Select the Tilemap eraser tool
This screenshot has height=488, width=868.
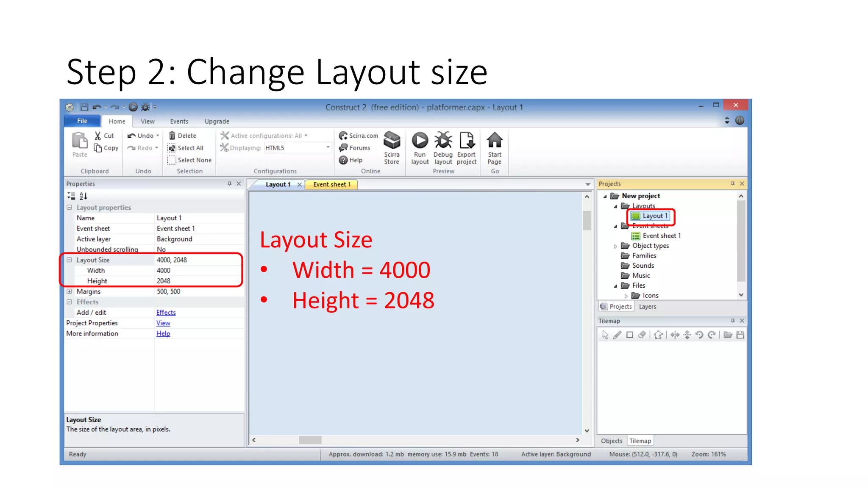(642, 335)
